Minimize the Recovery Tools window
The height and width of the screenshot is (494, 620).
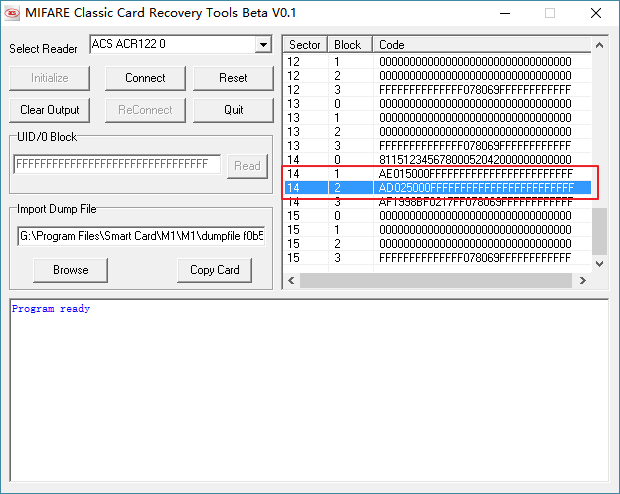503,14
